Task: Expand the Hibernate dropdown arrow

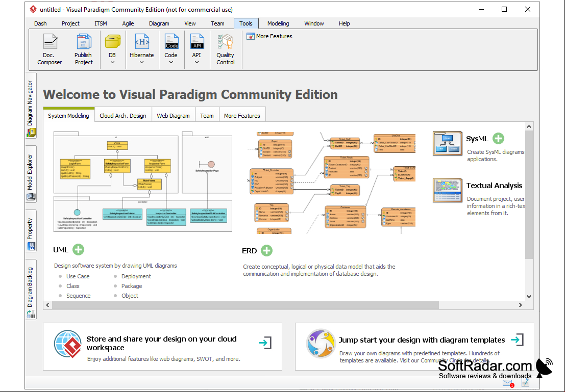Action: click(x=141, y=62)
